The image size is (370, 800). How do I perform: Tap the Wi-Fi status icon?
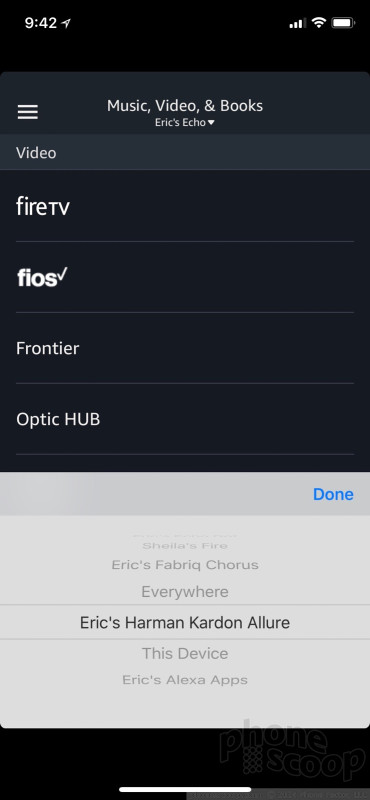[319, 23]
